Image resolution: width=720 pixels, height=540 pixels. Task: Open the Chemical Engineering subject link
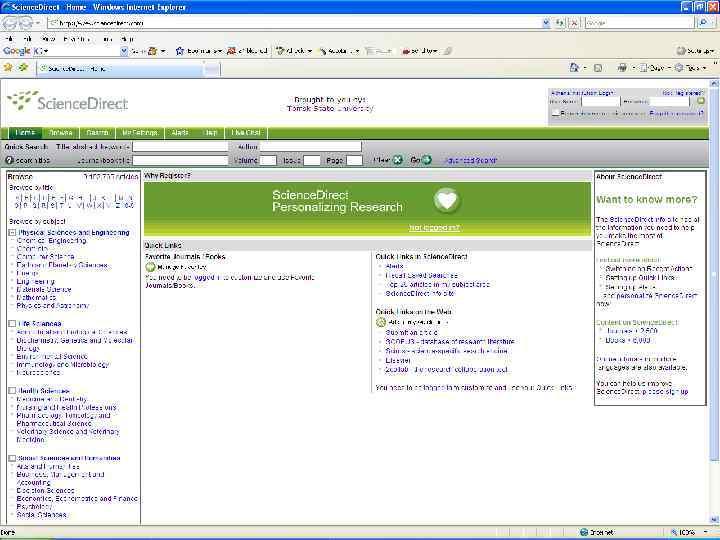(x=51, y=241)
